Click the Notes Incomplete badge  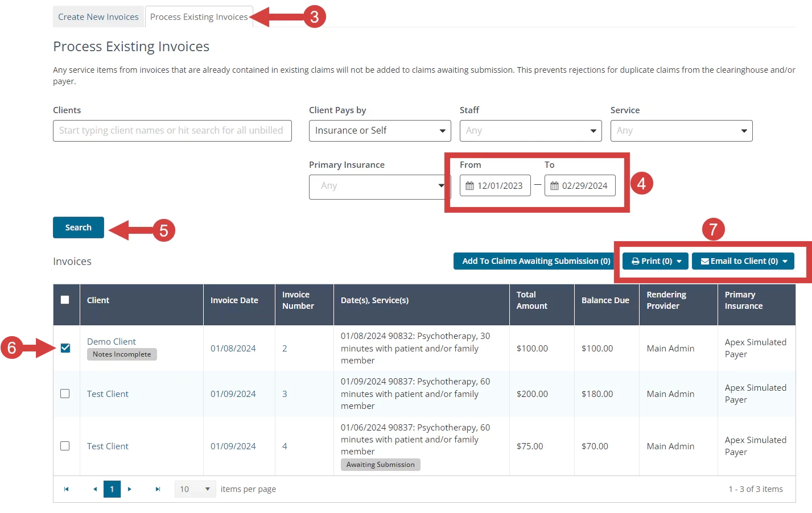point(122,354)
